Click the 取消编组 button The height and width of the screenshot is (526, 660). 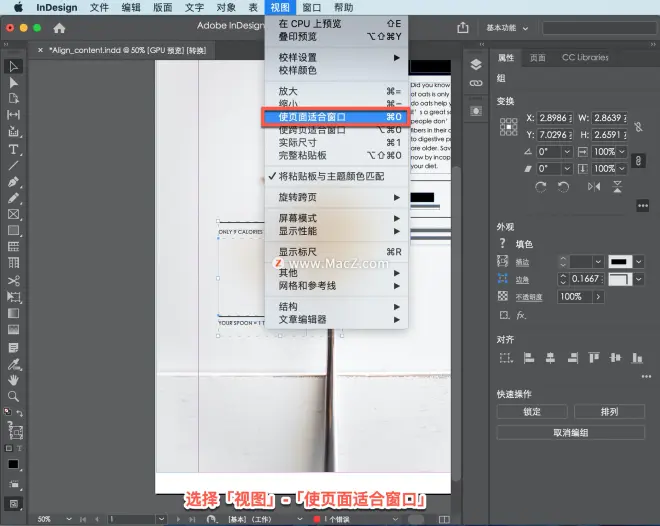[x=571, y=433]
